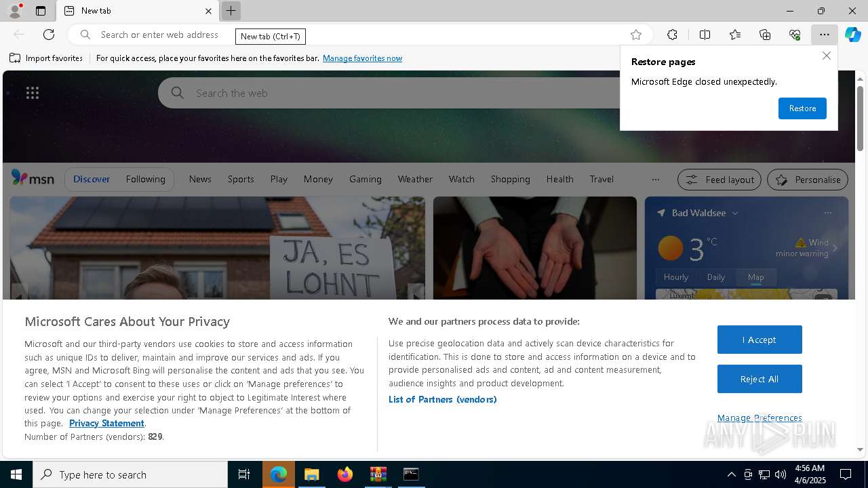
Task: Open the Sports category
Action: pos(241,179)
